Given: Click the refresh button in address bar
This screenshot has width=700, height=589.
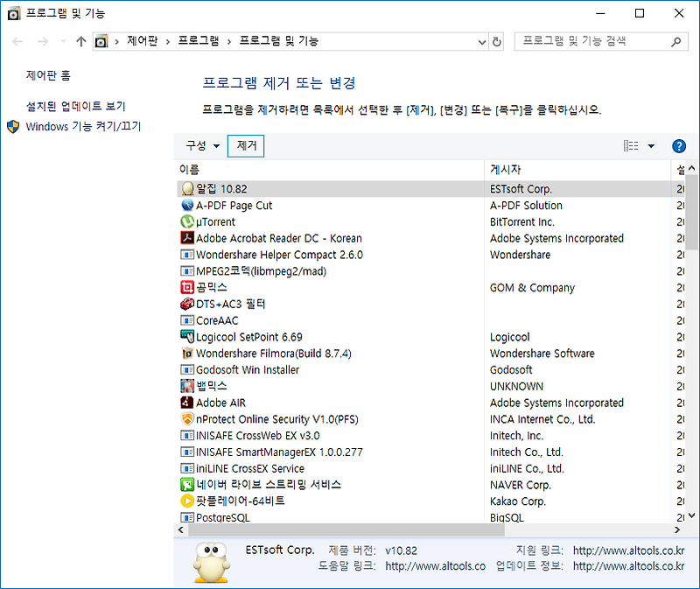Looking at the screenshot, I should point(496,41).
